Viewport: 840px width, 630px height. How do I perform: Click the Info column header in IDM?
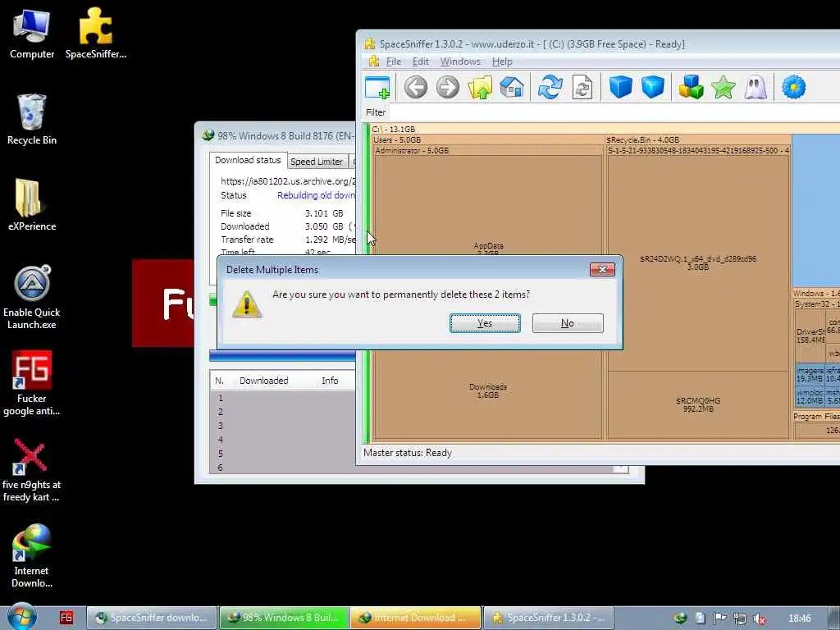click(x=330, y=381)
